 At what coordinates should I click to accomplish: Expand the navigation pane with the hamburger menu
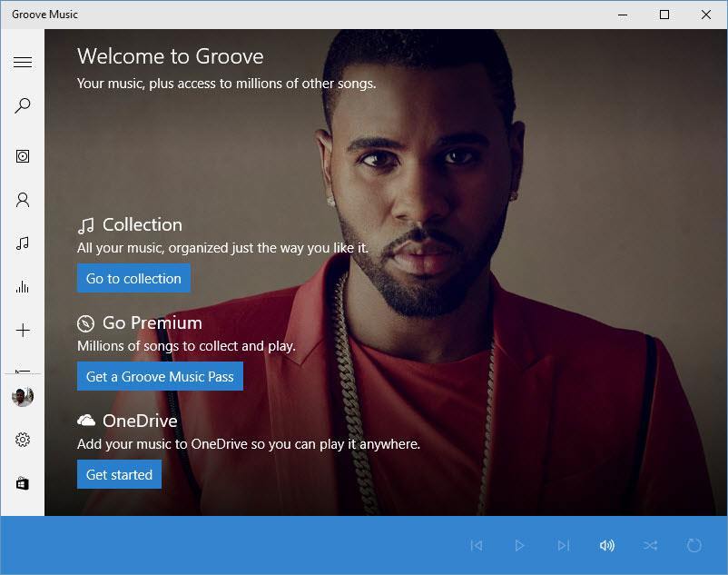[23, 62]
